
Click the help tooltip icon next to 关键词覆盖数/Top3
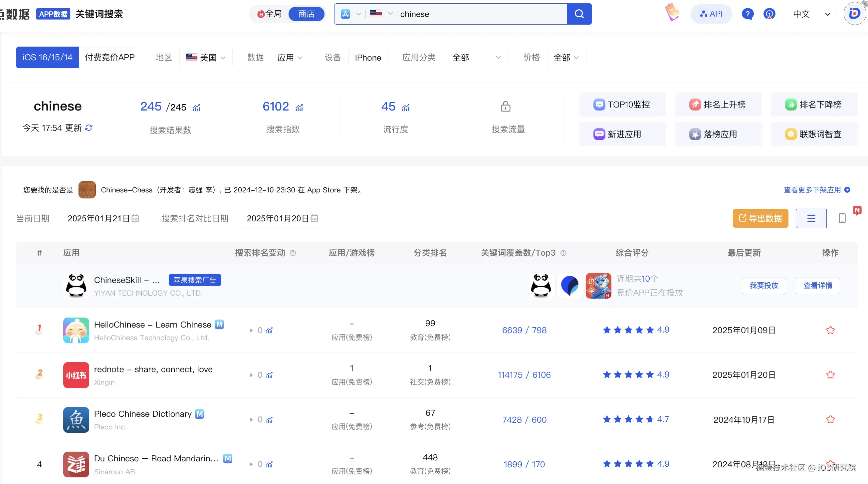point(564,253)
